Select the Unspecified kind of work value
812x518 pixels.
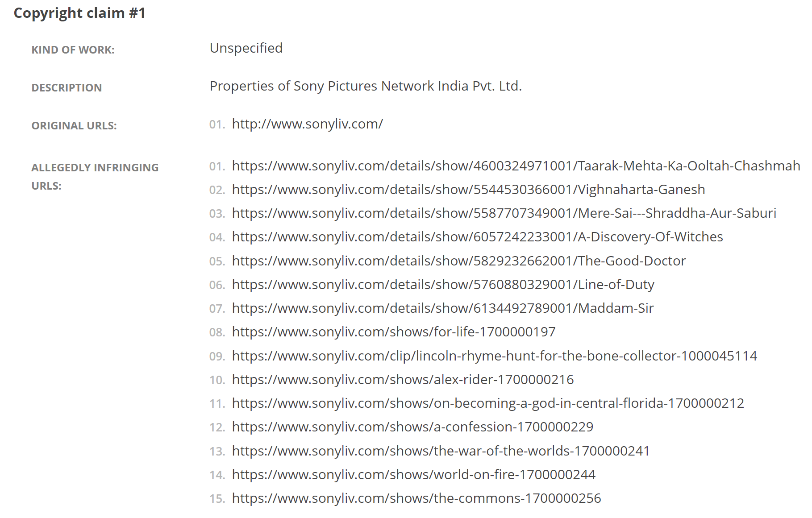pos(246,48)
